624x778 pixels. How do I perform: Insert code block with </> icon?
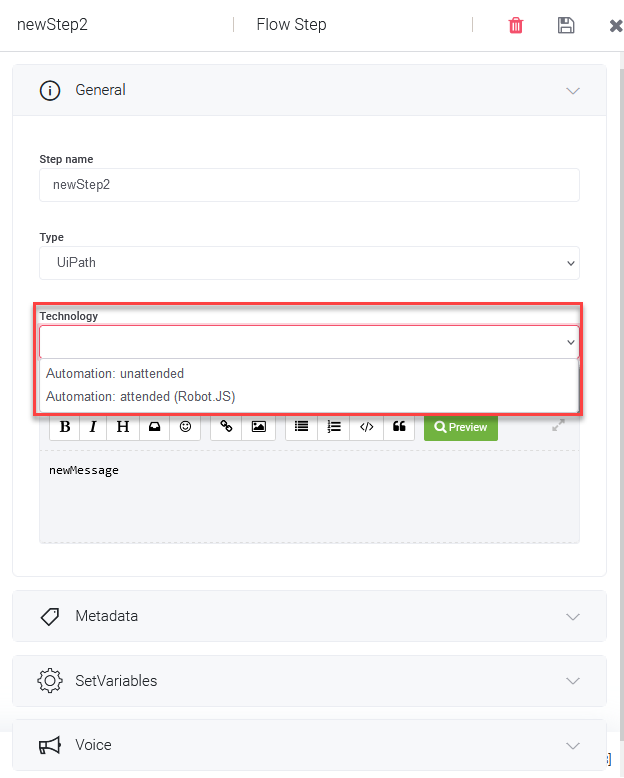click(x=367, y=427)
